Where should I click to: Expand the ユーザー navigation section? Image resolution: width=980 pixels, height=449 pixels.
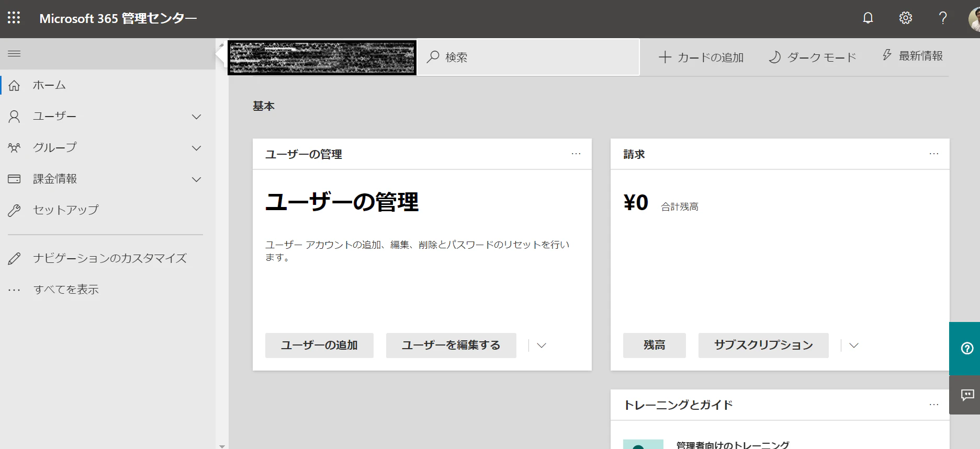[x=197, y=117]
